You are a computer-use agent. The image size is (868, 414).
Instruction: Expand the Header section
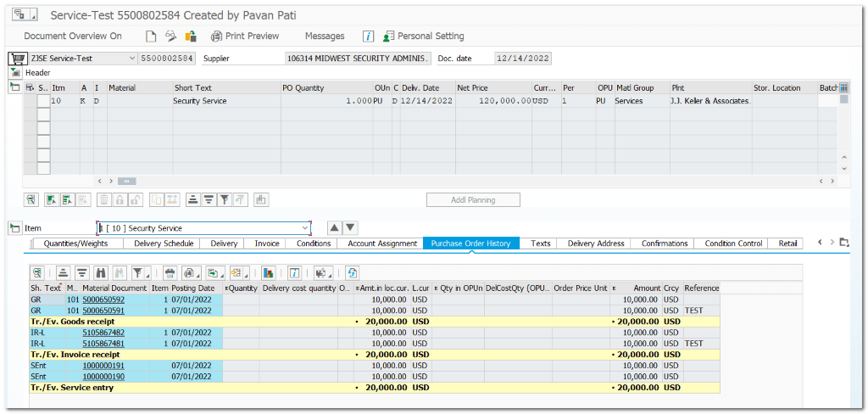coord(14,73)
